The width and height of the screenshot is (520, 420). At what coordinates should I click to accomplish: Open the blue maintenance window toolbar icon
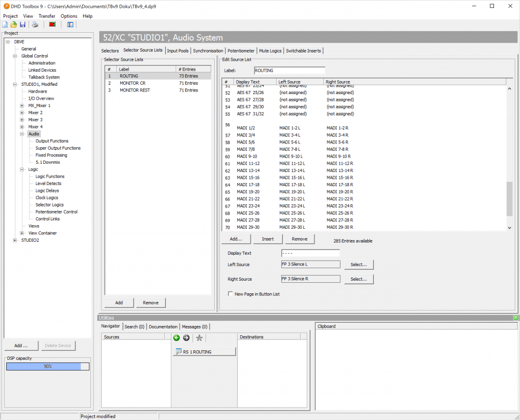[x=70, y=24]
